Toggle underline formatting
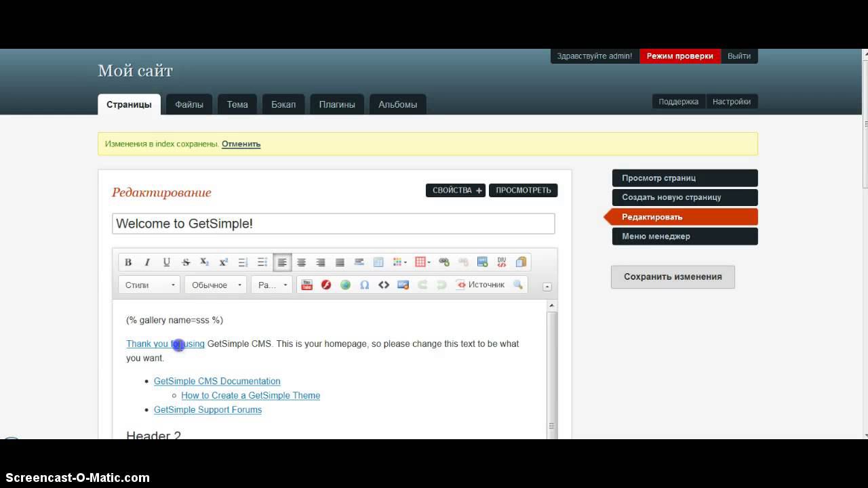This screenshot has height=488, width=868. (x=166, y=262)
